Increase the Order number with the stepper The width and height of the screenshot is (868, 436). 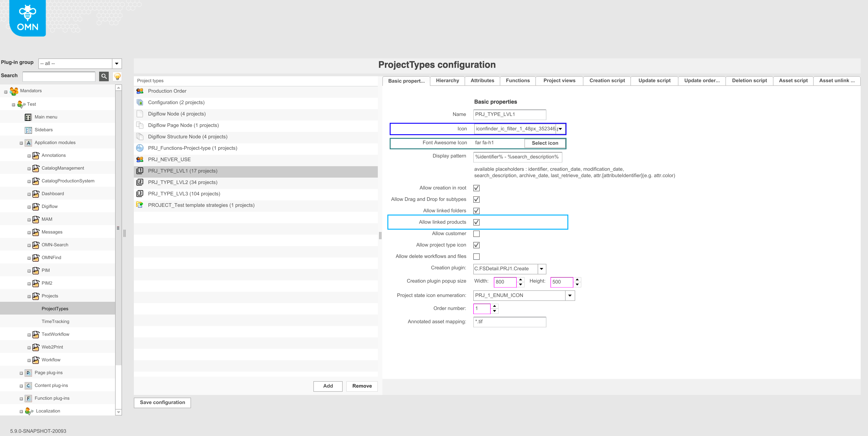(494, 306)
